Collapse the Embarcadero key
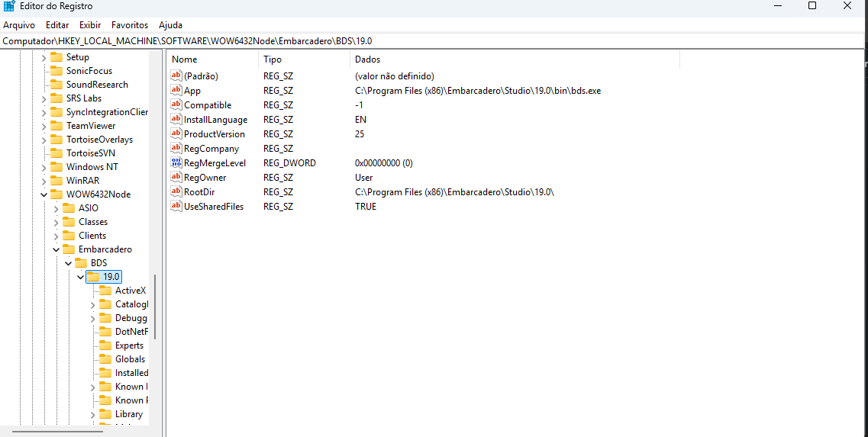868x437 pixels. tap(56, 249)
